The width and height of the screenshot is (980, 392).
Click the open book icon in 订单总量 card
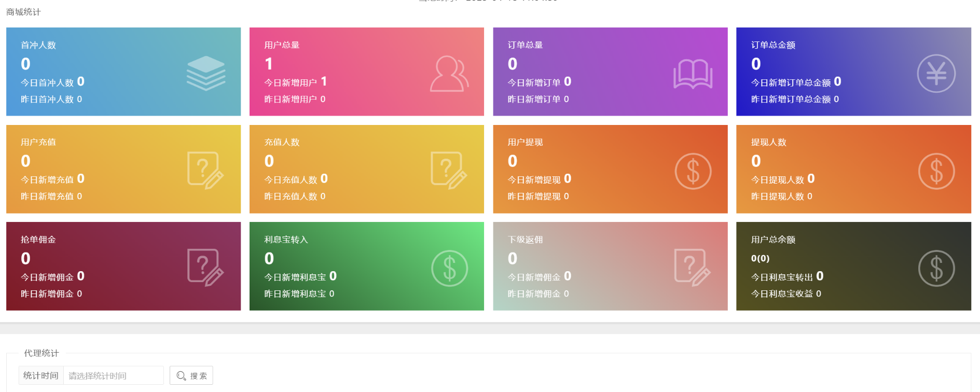pos(693,74)
